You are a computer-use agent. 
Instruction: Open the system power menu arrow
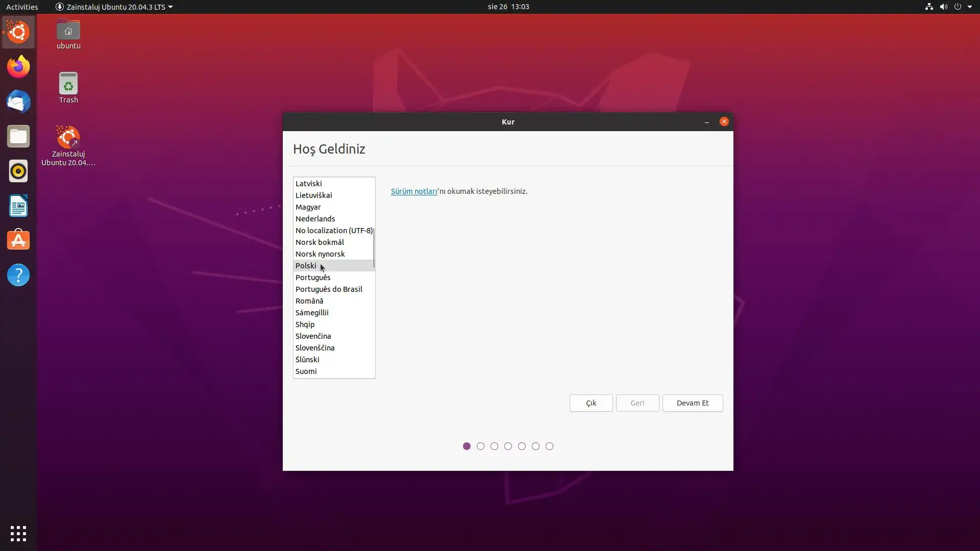(x=970, y=7)
